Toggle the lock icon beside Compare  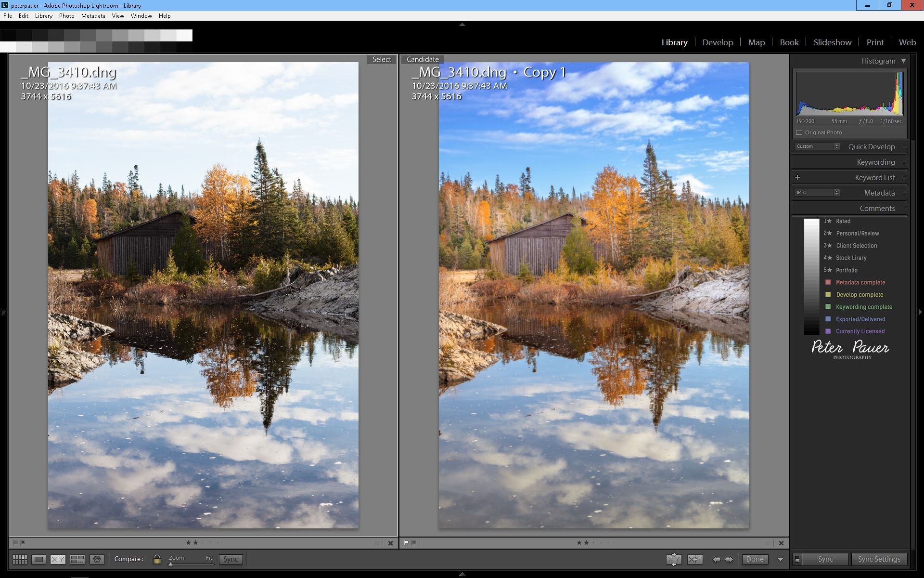pos(154,559)
